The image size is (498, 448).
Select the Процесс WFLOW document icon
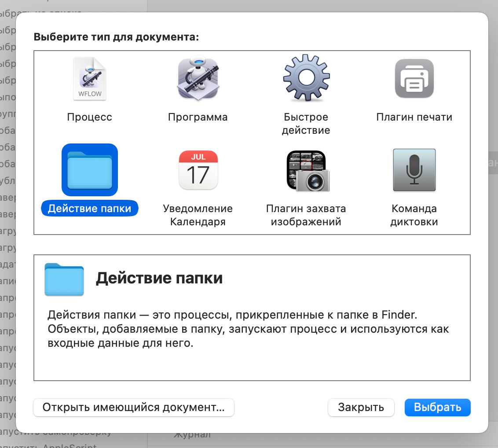coord(90,78)
